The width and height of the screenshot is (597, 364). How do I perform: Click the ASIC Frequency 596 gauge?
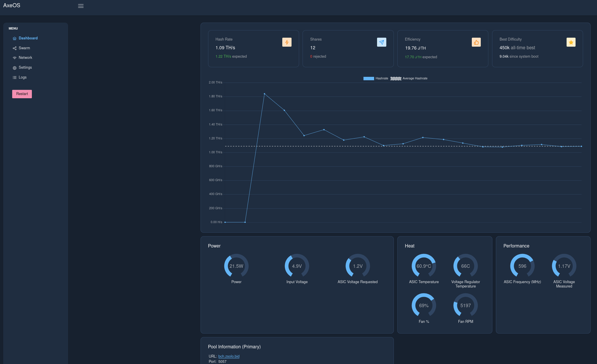[x=522, y=266]
